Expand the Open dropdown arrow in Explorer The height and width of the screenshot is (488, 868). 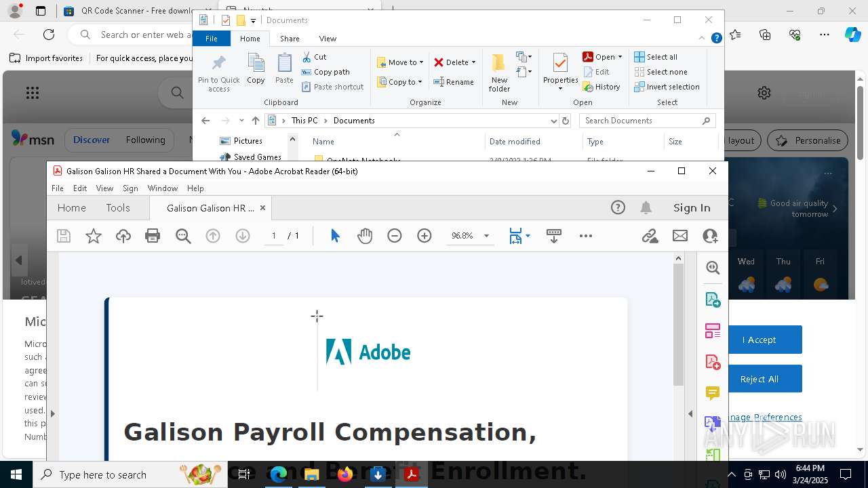[620, 57]
